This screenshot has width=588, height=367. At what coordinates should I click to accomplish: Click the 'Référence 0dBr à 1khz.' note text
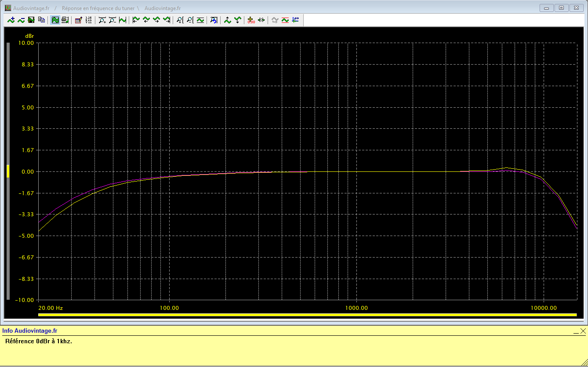tap(39, 341)
